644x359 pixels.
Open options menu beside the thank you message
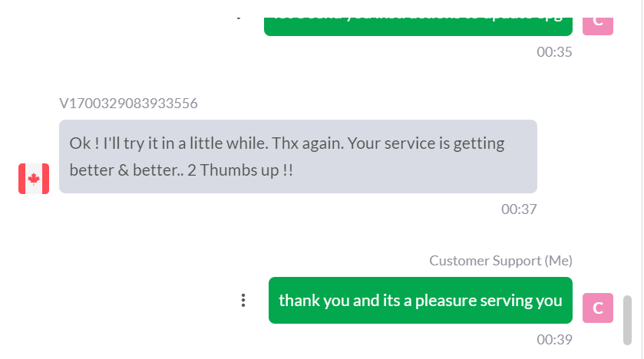click(x=243, y=301)
